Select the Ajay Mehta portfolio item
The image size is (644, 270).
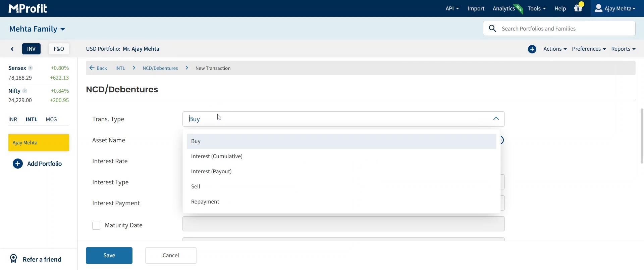[39, 143]
